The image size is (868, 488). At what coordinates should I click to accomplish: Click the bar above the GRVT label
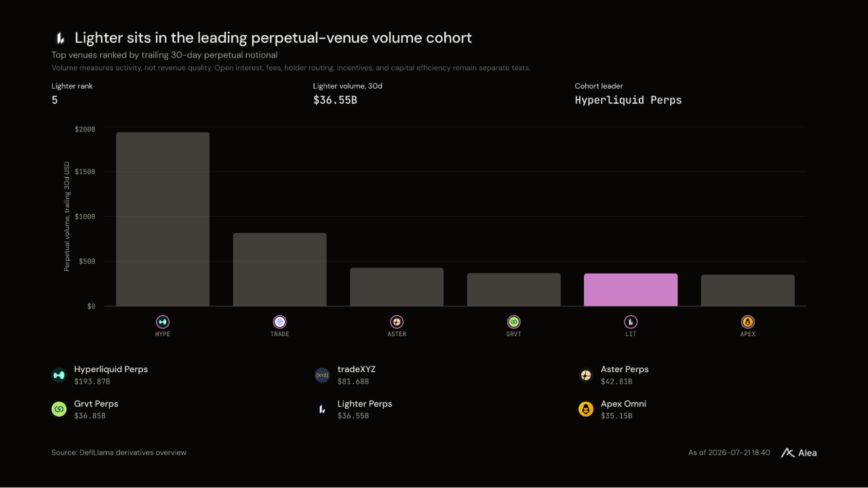tap(514, 289)
